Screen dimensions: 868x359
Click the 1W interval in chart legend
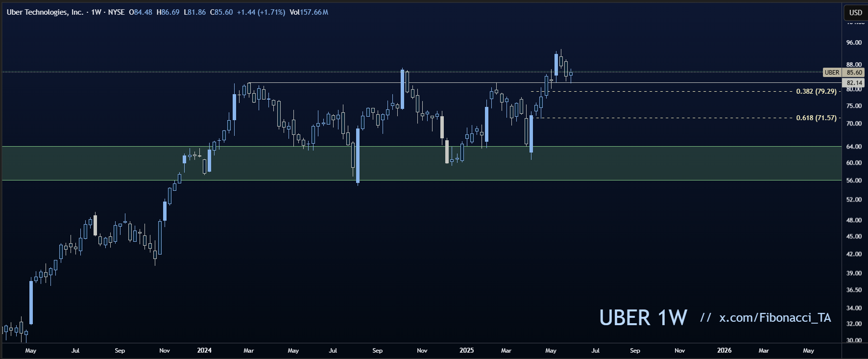pyautogui.click(x=96, y=12)
